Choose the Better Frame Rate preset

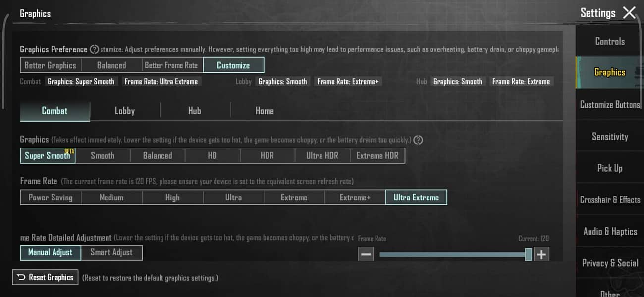point(171,65)
